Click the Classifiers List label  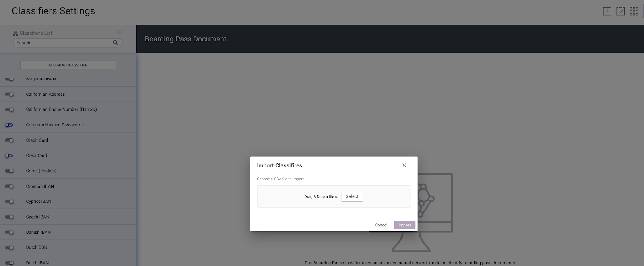tap(36, 33)
